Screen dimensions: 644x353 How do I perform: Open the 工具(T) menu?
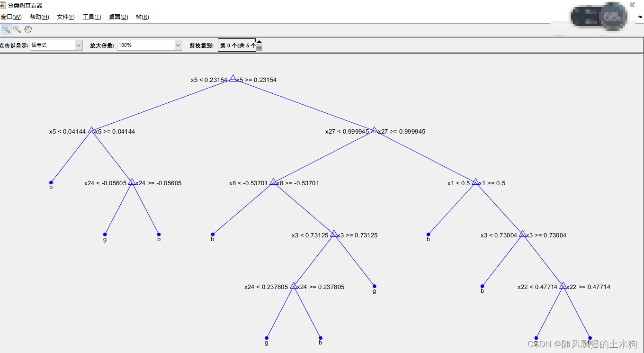pos(92,17)
